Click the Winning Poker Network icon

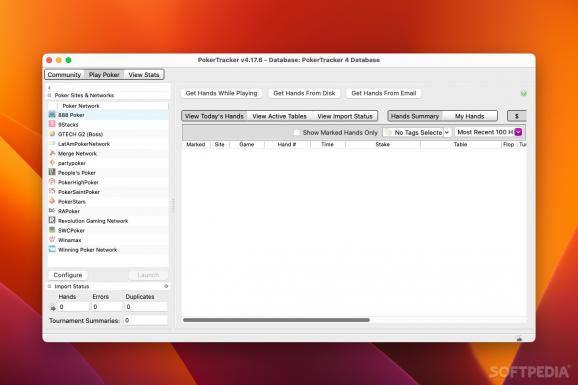[52, 249]
